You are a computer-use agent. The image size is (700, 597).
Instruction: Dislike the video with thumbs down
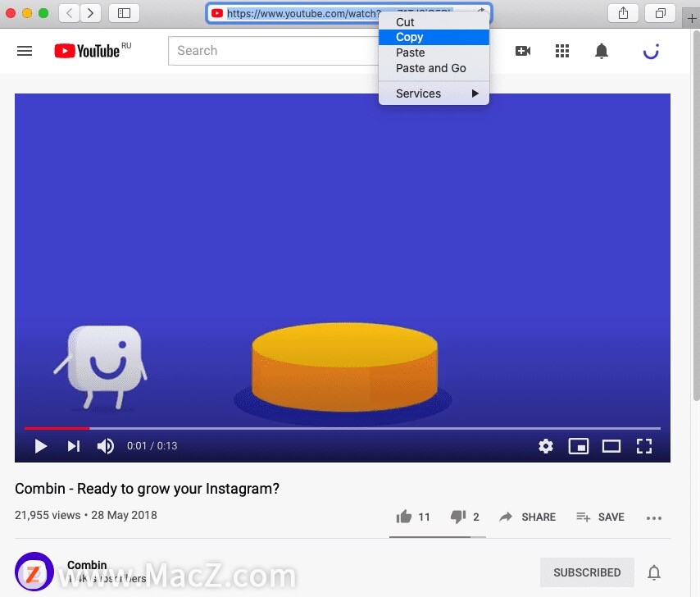(458, 517)
